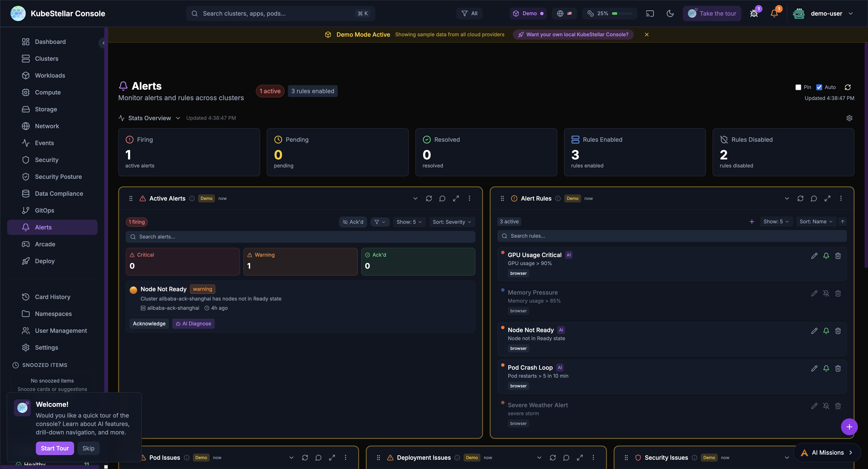Click the cast screen icon in header
Image resolution: width=868 pixels, height=469 pixels.
point(650,13)
